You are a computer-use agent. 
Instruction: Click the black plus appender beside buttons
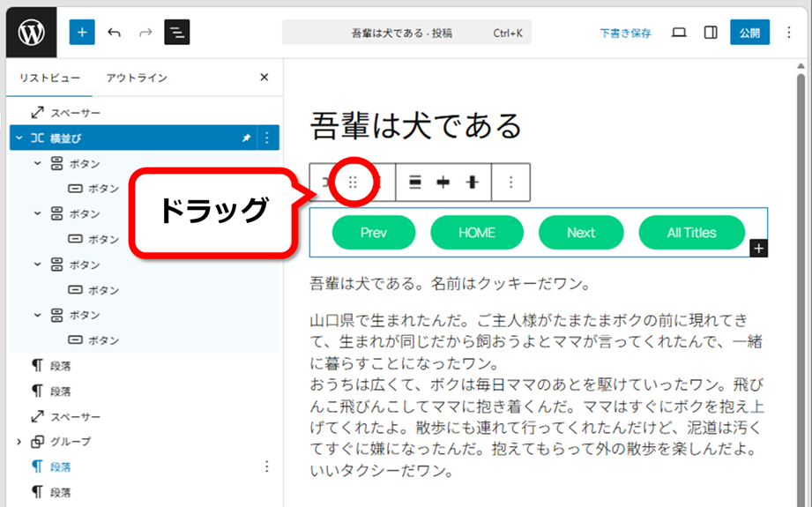pyautogui.click(x=759, y=249)
